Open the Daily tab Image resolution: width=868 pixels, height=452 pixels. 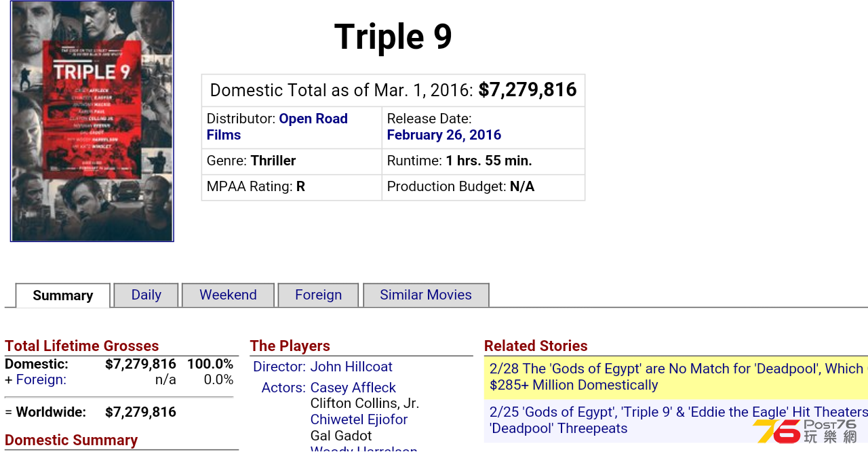click(x=146, y=295)
